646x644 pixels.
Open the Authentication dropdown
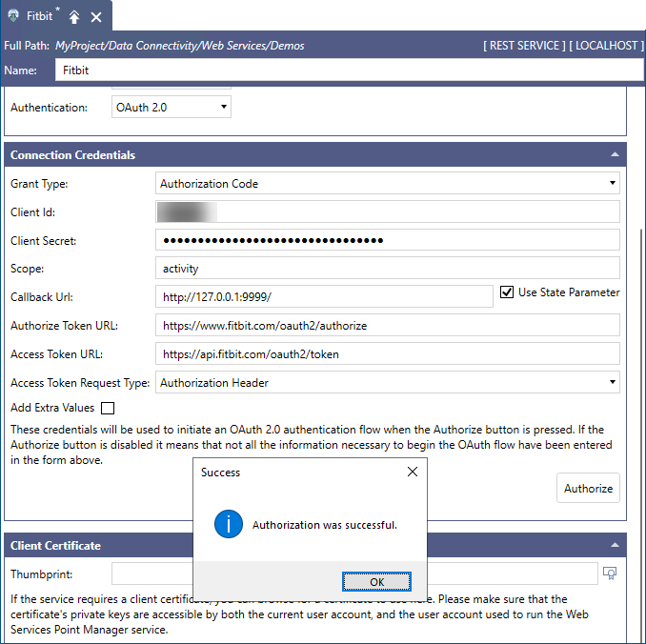(172, 107)
